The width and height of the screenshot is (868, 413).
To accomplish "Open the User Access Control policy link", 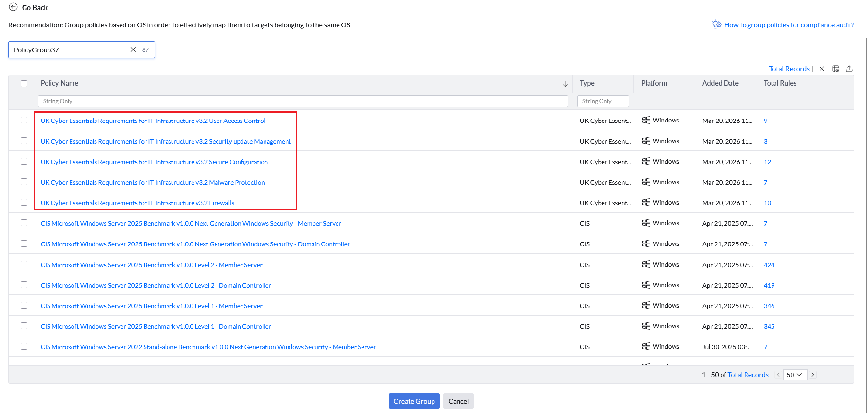I will (153, 121).
